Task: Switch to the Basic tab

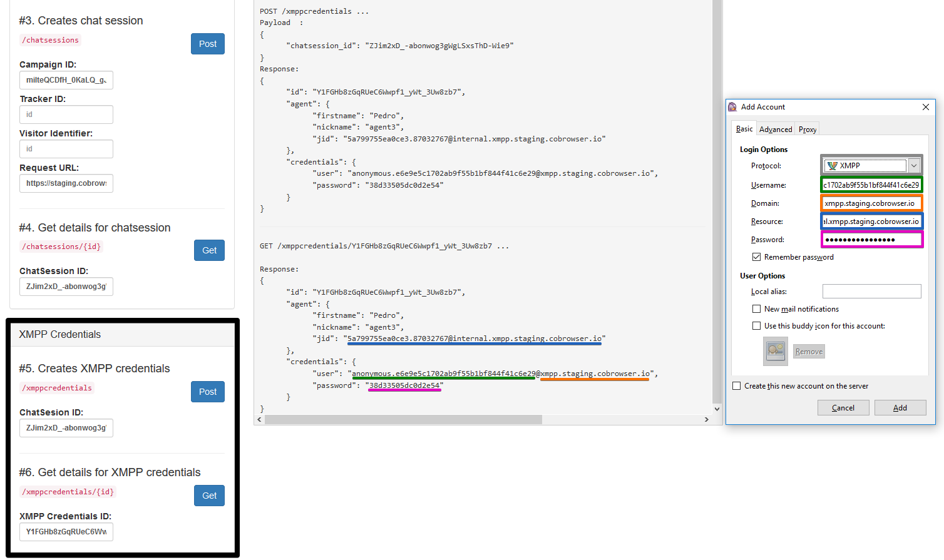Action: click(x=744, y=129)
